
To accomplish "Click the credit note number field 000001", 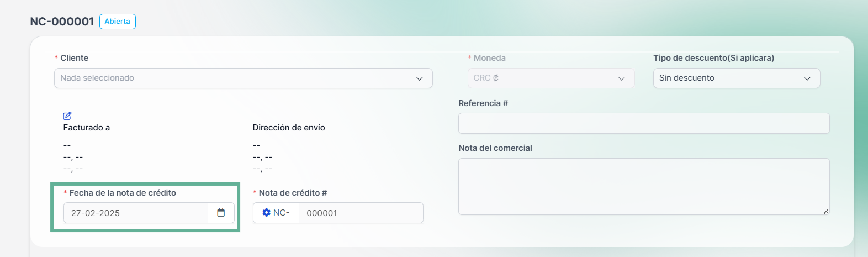I will point(361,213).
